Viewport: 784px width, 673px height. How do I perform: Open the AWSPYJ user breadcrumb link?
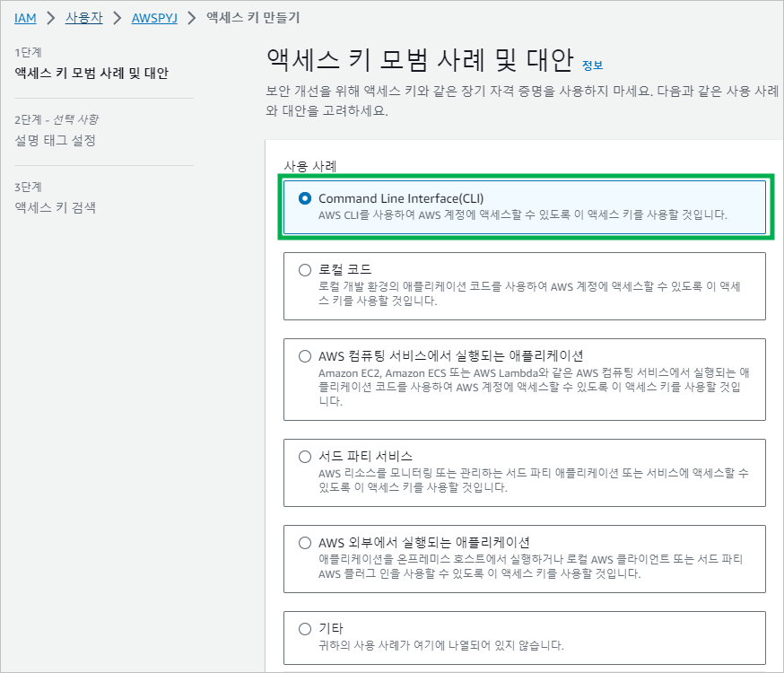click(x=154, y=18)
